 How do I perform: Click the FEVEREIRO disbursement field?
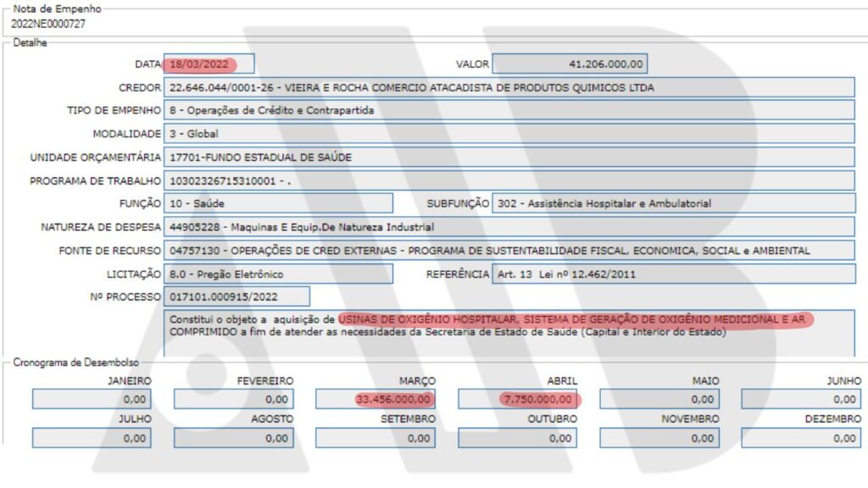click(234, 399)
